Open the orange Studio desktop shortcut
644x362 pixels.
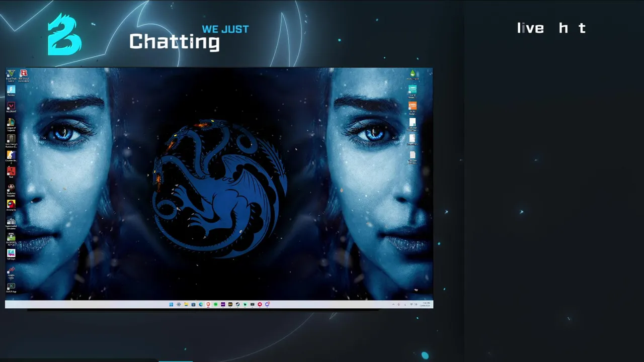[x=413, y=108]
